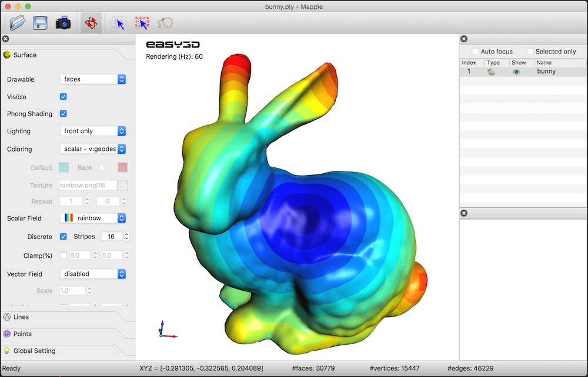Screen dimensions: 588x377
Task: Click the second Repeat stepper arrows
Action: coord(123,201)
